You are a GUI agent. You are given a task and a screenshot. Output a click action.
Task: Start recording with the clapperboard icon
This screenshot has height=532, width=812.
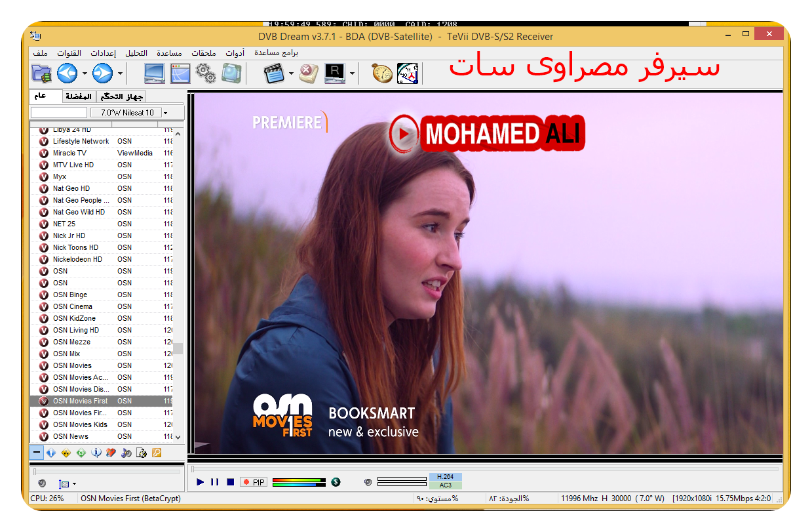pyautogui.click(x=273, y=73)
